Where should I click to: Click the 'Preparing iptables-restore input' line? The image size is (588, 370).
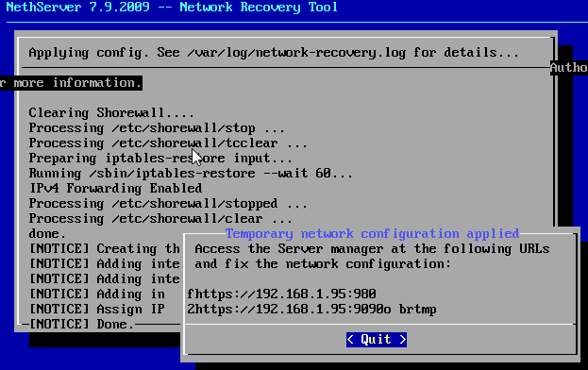coord(160,159)
